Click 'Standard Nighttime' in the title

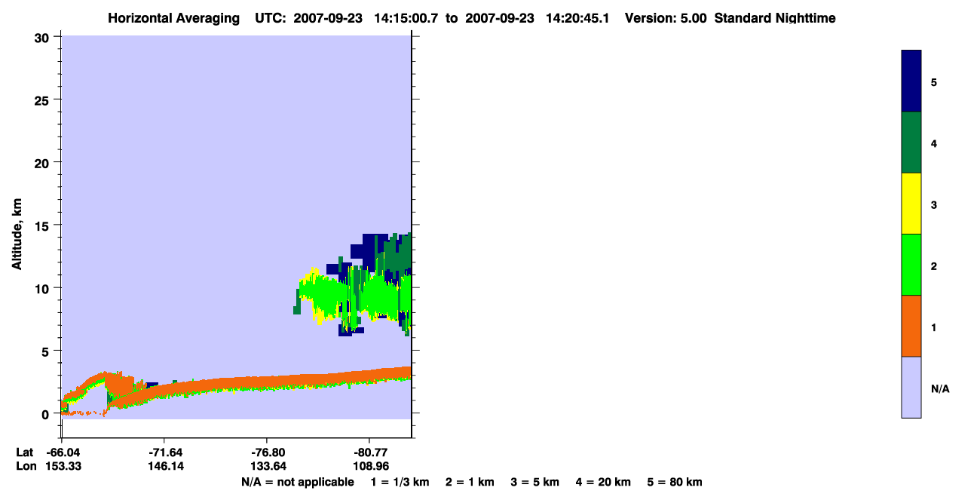point(775,18)
